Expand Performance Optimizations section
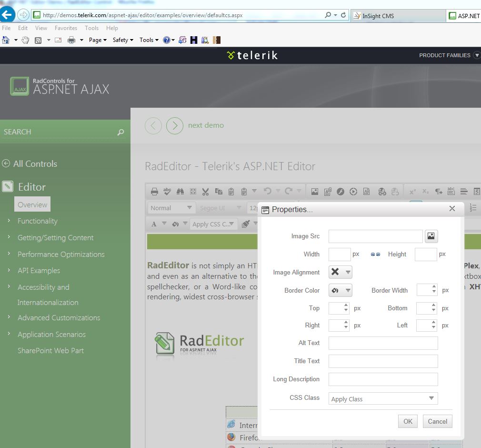 tap(9, 254)
